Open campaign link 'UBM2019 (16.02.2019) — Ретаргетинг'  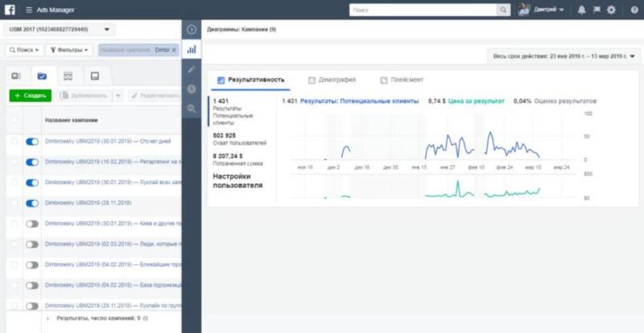(113, 162)
